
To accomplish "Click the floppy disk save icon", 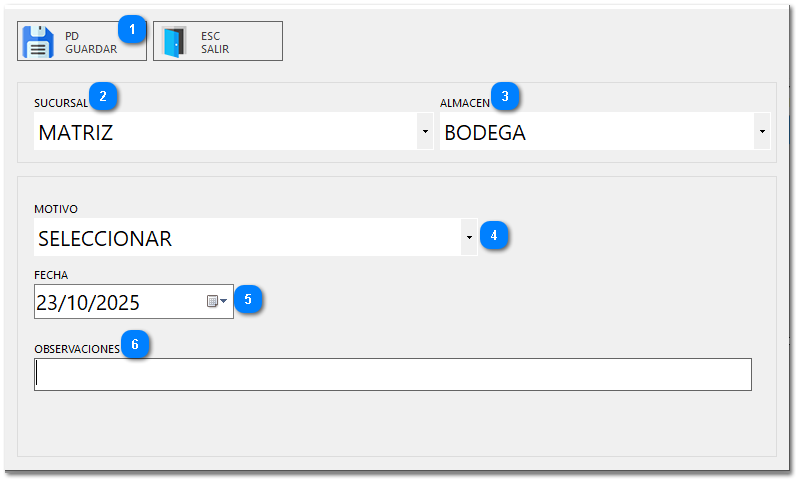I will (x=38, y=42).
